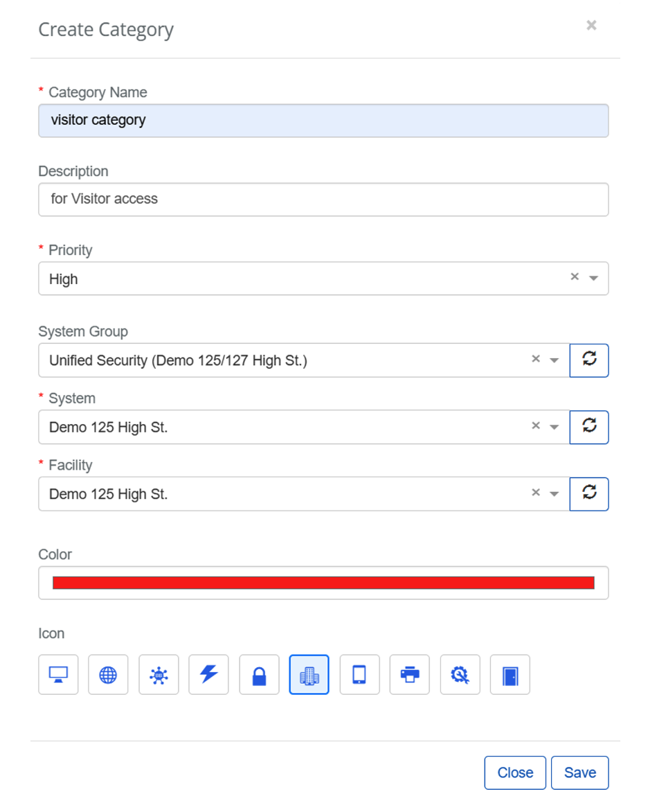Save the new category
The width and height of the screenshot is (648, 812).
[579, 773]
